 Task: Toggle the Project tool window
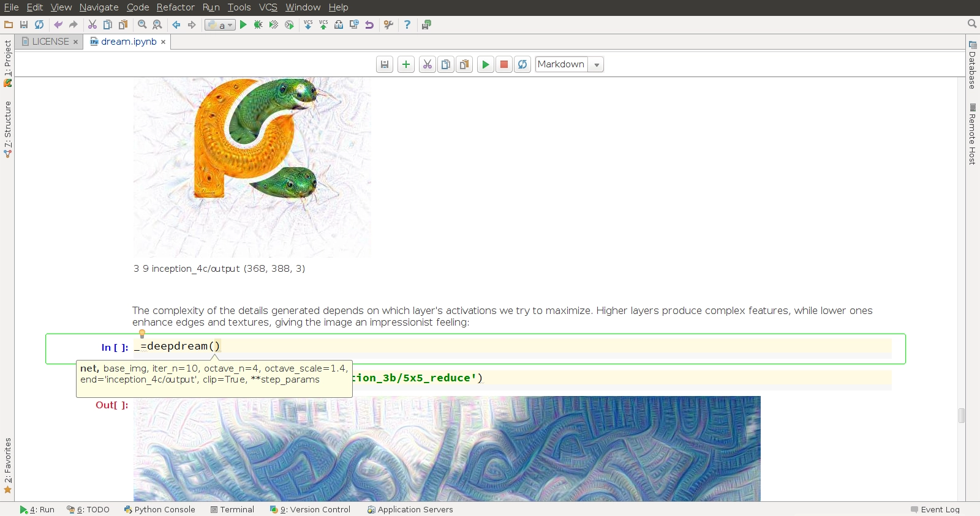click(7, 63)
